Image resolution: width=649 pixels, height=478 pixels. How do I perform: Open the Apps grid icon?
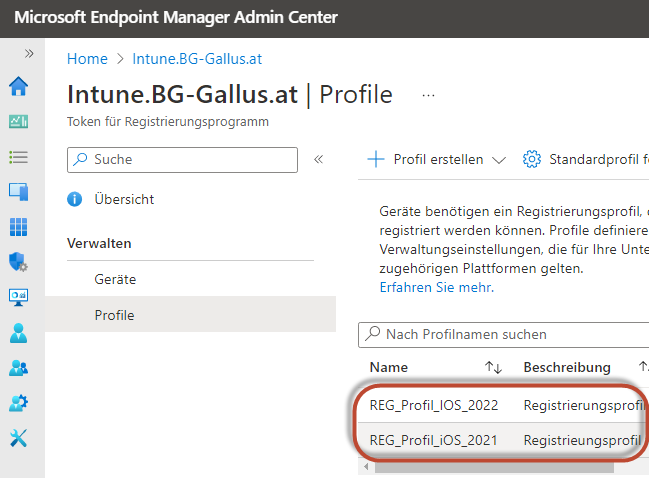coord(18,227)
